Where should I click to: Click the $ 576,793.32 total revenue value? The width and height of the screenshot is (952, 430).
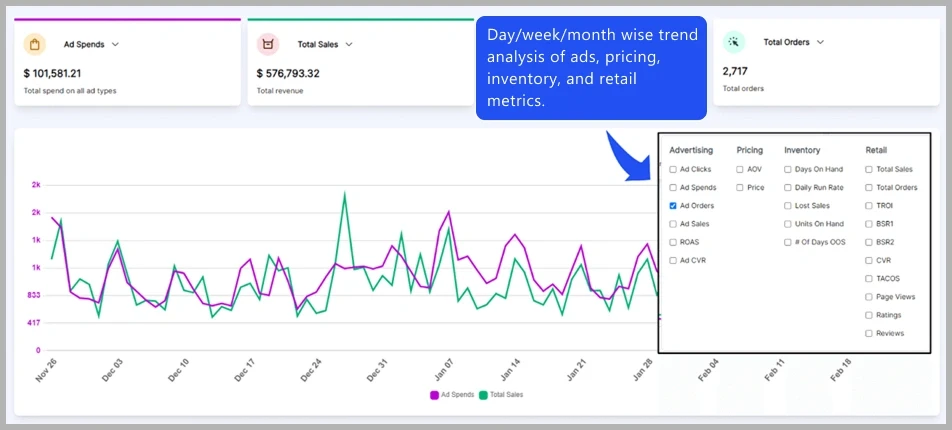[288, 73]
